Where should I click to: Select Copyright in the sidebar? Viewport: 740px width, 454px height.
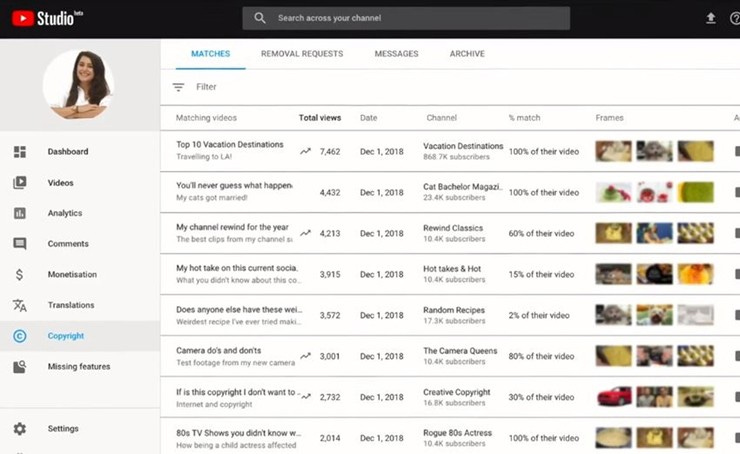pyautogui.click(x=80, y=336)
